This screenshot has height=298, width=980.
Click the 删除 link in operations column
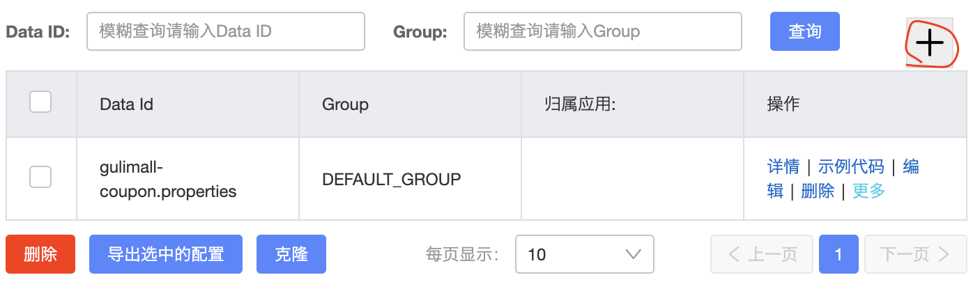pos(818,191)
